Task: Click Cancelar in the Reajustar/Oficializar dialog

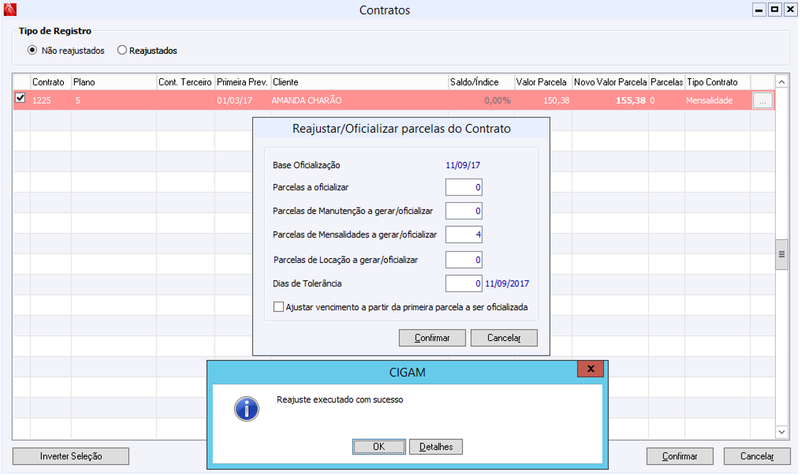Action: click(x=504, y=338)
